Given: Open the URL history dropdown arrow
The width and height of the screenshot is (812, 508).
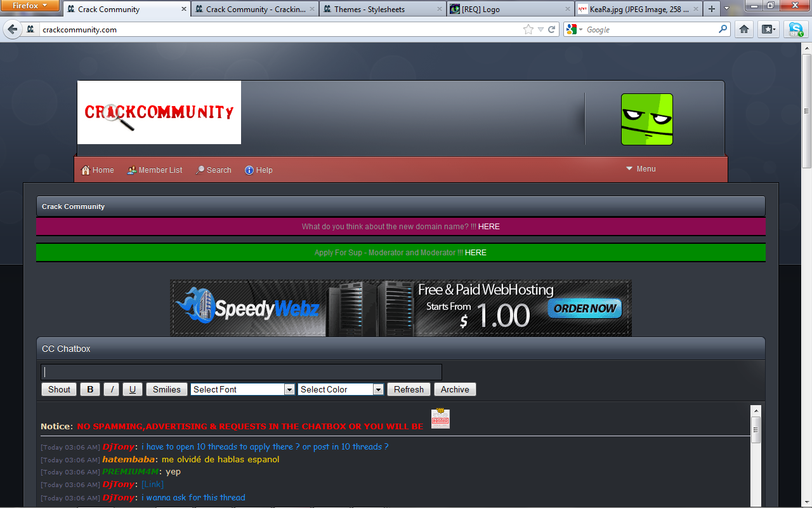Looking at the screenshot, I should [540, 29].
